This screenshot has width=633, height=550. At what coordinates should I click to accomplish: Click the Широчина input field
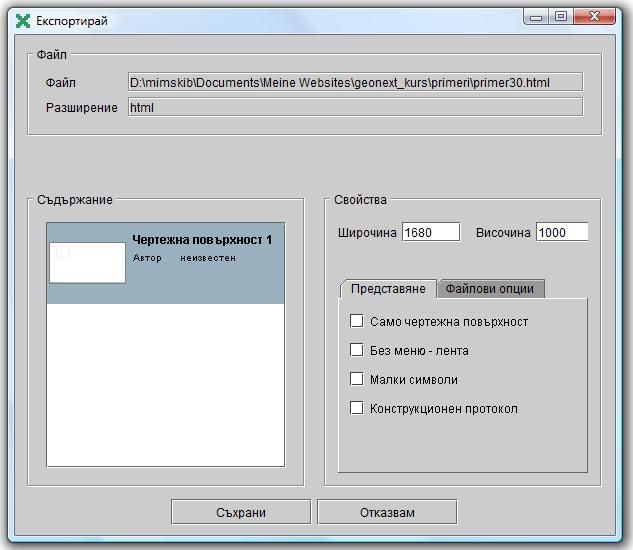click(431, 232)
